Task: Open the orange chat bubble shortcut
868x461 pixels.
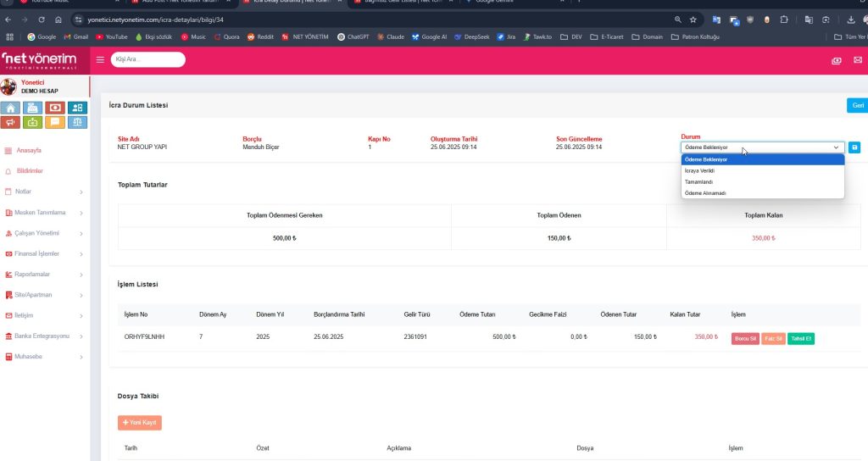Action: tap(56, 122)
